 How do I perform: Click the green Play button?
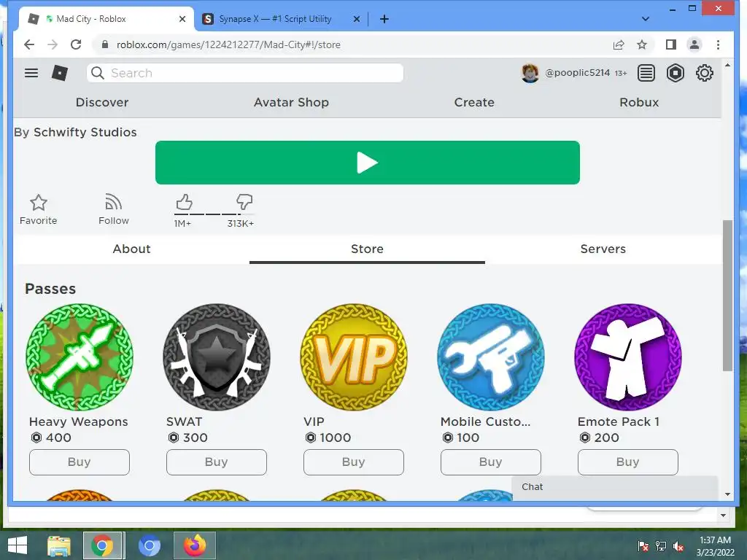click(x=368, y=163)
